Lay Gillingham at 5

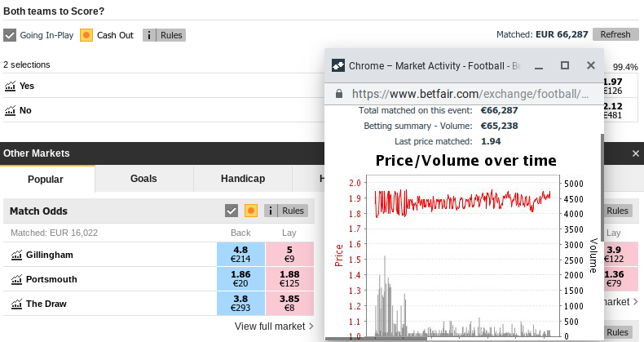pyautogui.click(x=289, y=255)
